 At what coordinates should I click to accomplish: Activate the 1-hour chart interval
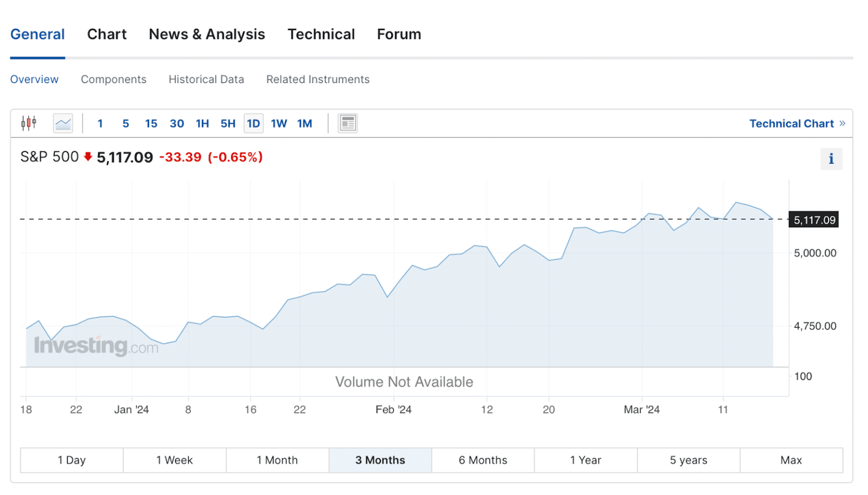(202, 123)
